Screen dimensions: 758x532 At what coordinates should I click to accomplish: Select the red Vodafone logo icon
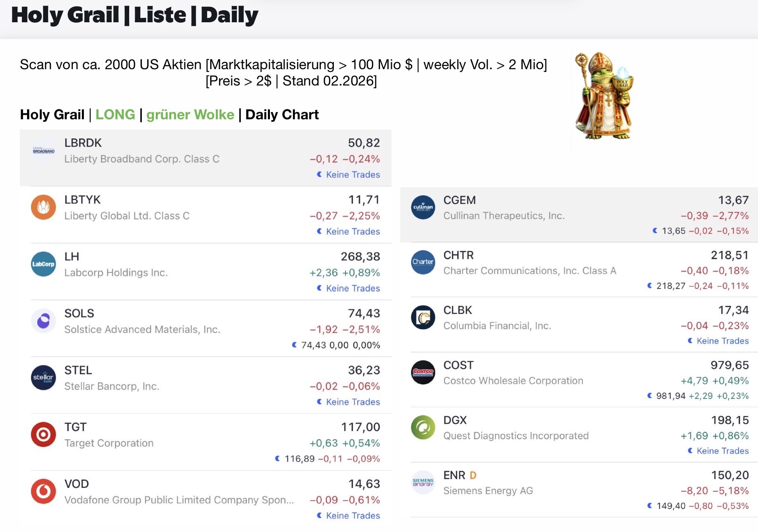(43, 491)
